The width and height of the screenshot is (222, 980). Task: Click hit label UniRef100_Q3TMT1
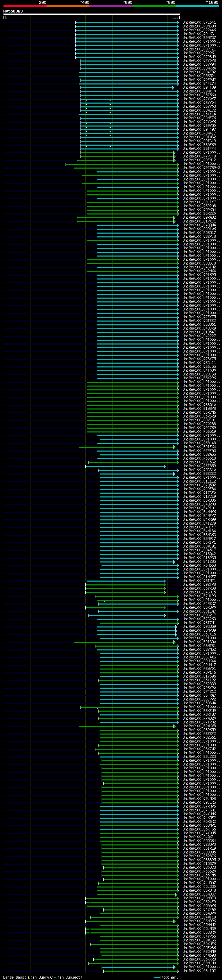coord(199,581)
